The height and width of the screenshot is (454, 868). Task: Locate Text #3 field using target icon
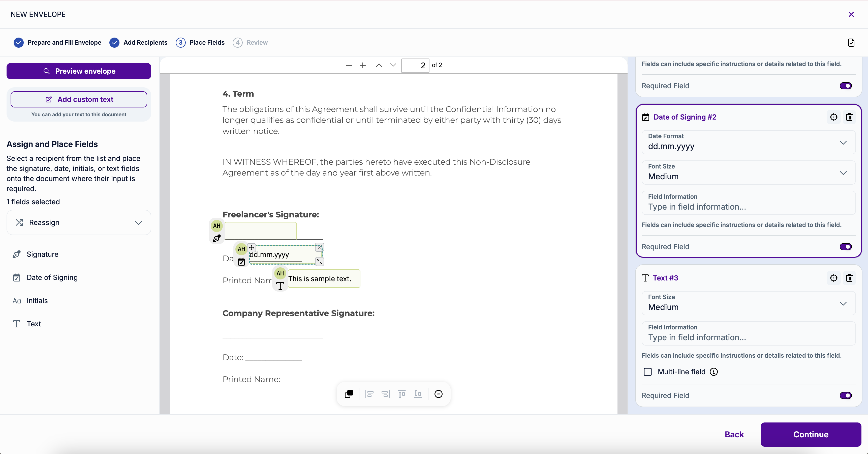833,278
